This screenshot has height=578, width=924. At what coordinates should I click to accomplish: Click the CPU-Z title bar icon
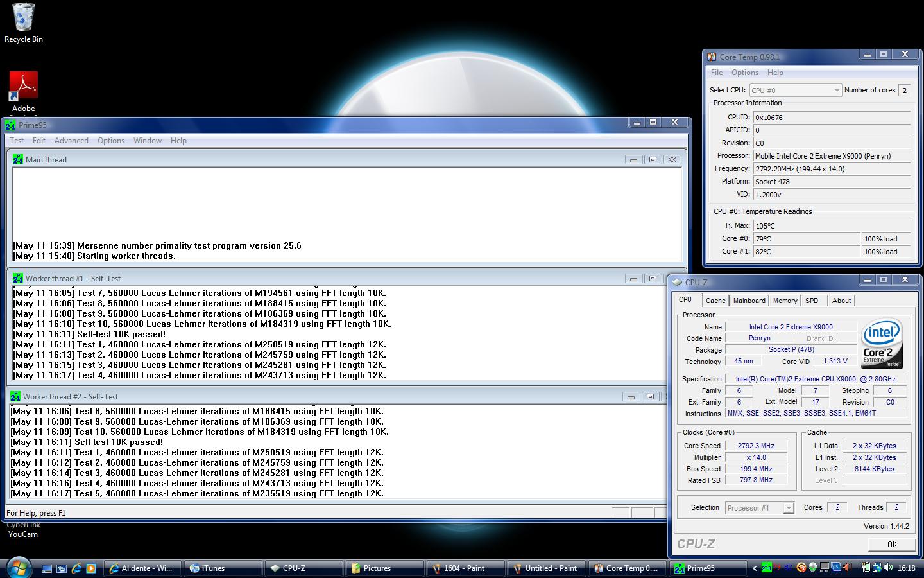click(677, 282)
